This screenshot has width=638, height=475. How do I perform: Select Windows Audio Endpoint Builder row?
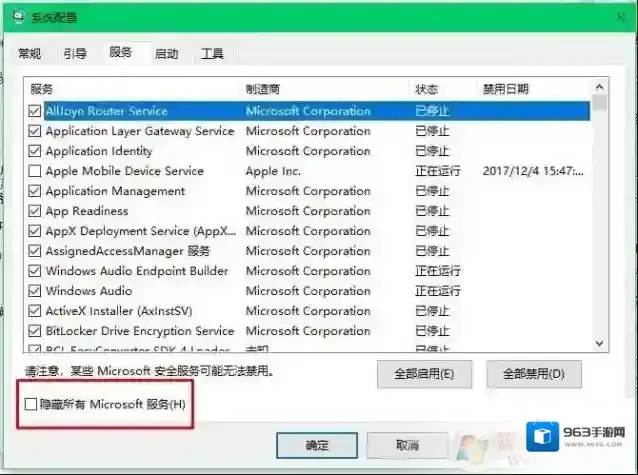point(309,271)
